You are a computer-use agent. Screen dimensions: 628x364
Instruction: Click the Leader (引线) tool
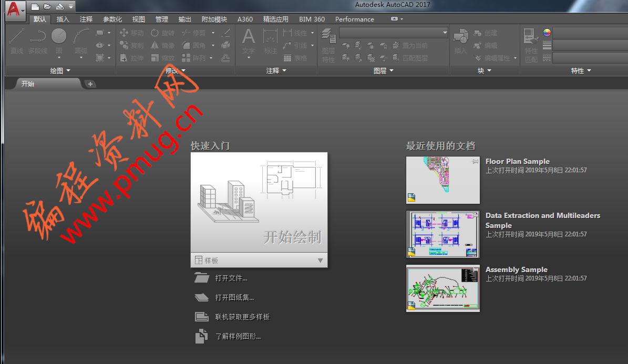pos(295,45)
